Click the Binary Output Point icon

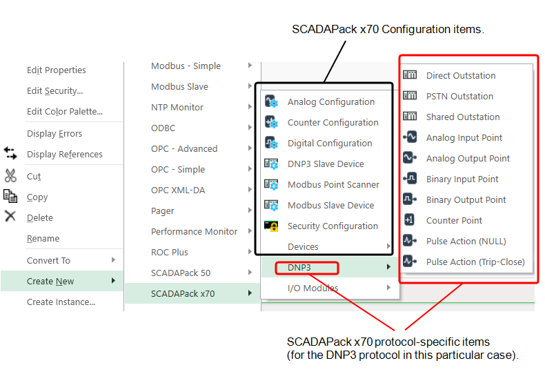pyautogui.click(x=410, y=199)
